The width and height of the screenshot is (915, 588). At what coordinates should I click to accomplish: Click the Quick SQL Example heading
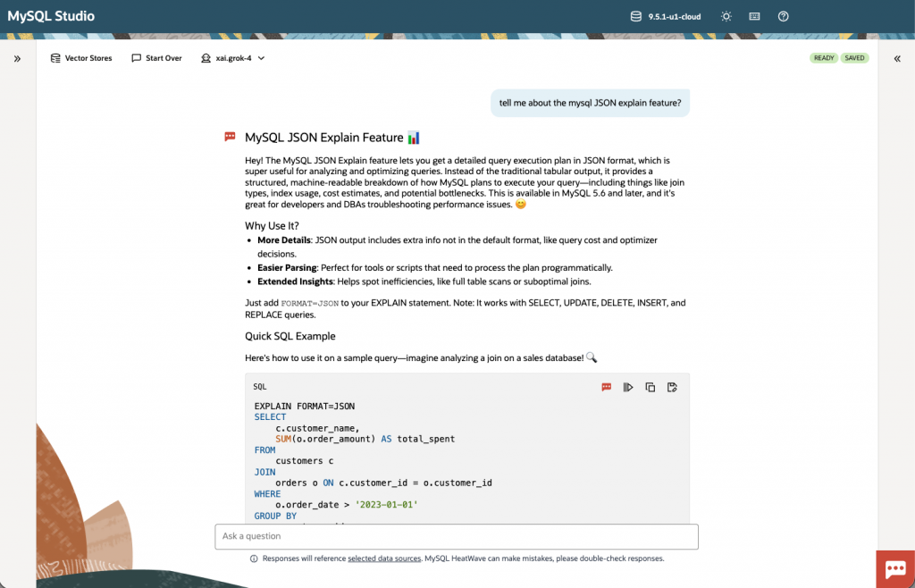point(290,337)
